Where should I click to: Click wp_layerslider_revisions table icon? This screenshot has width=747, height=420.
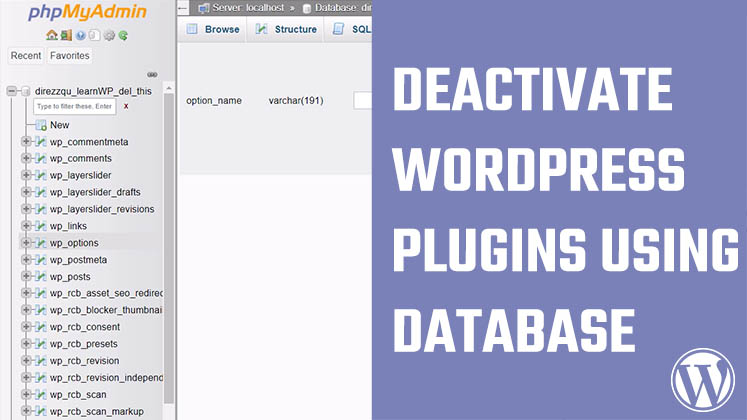coord(41,209)
